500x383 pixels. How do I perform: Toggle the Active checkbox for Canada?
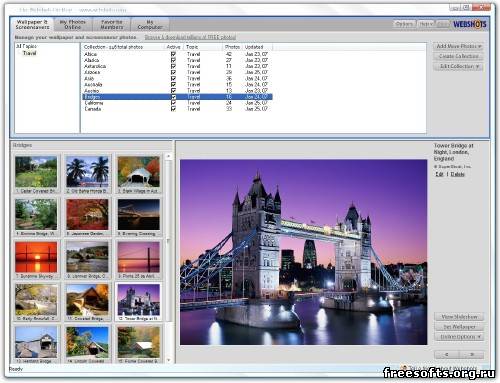coord(173,109)
